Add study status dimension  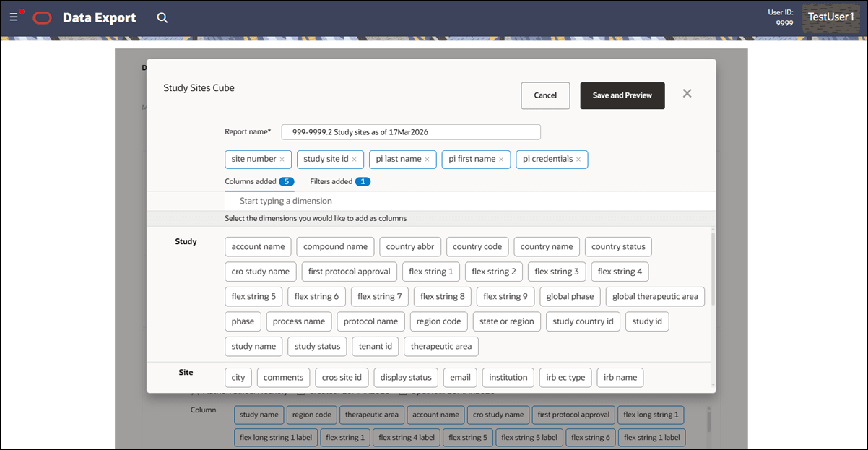pos(317,346)
